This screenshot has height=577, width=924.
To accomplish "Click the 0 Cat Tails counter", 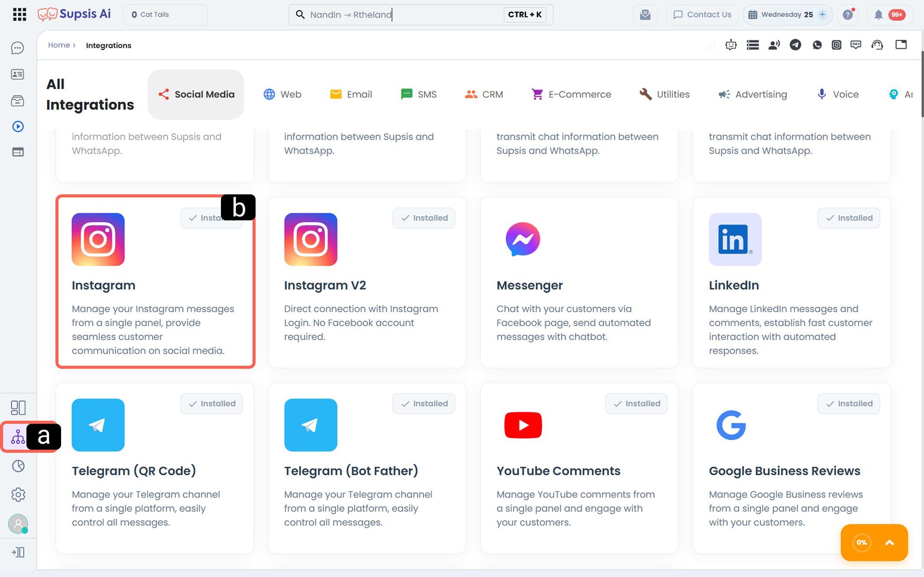I will tap(165, 15).
